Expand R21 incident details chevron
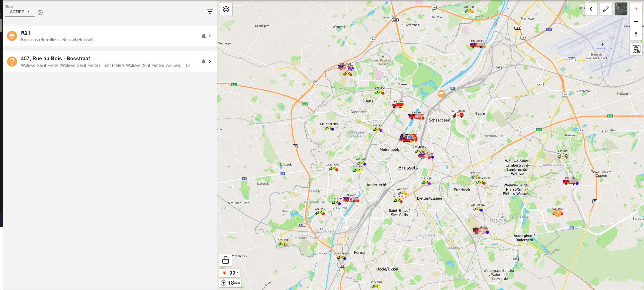The height and width of the screenshot is (290, 644). (210, 36)
